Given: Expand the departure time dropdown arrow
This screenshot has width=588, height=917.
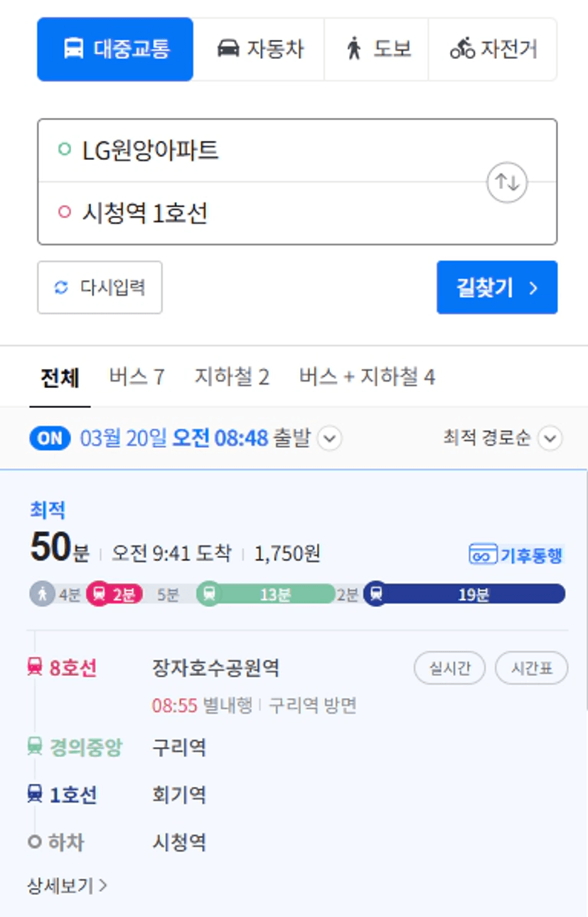Looking at the screenshot, I should (x=328, y=439).
